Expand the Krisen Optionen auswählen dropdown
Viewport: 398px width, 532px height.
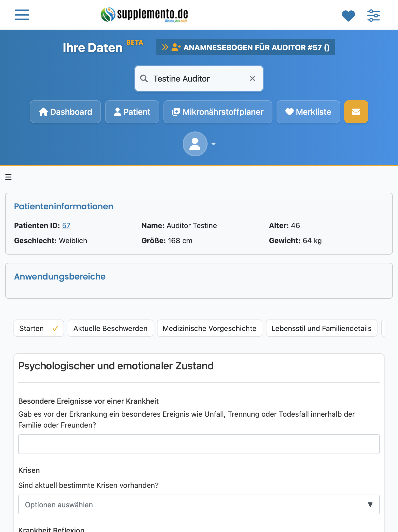(x=199, y=504)
